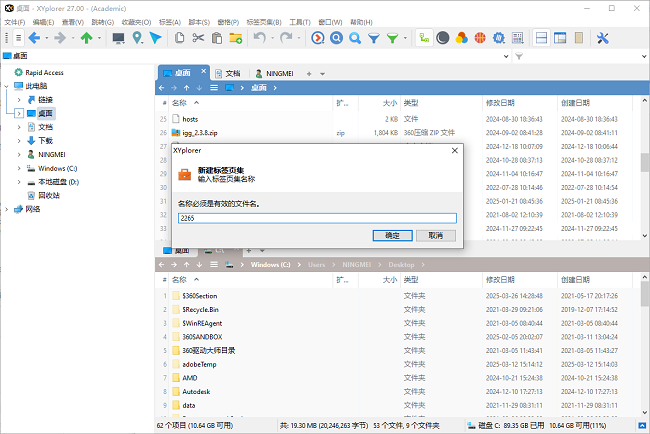650x434 pixels.
Task: Open 文件(F) menu
Action: [x=15, y=22]
